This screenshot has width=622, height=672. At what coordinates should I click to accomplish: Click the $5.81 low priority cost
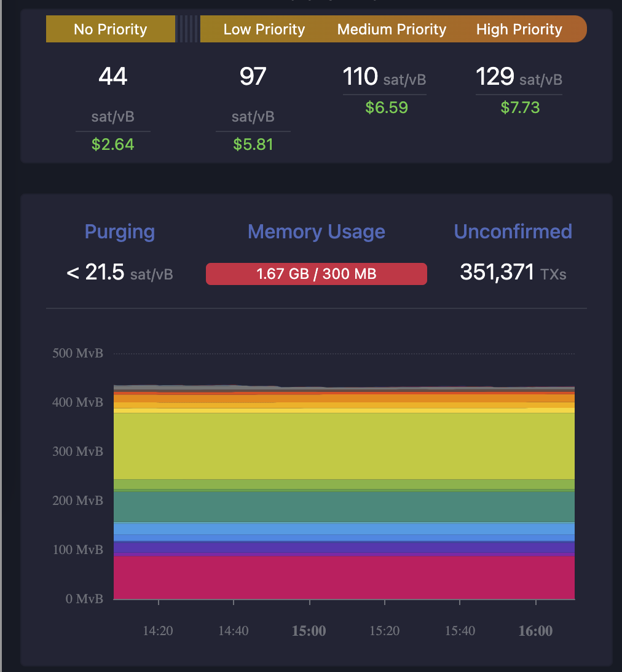[253, 144]
